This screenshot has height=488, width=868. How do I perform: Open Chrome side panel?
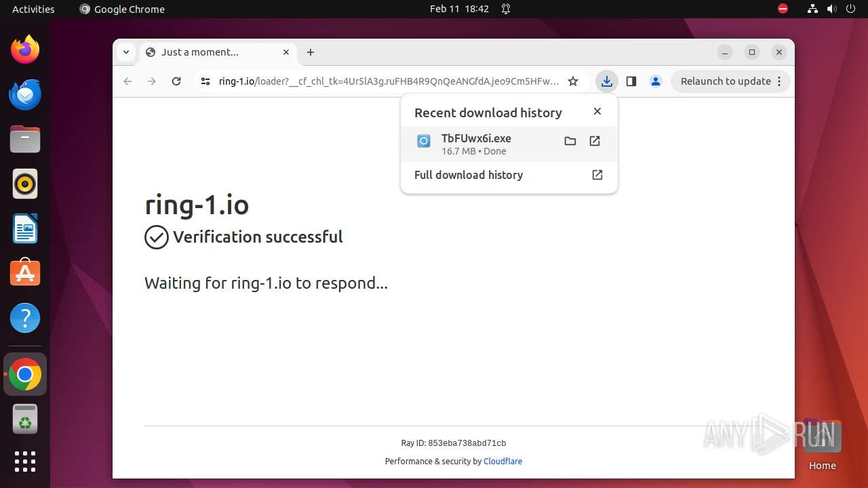(x=631, y=81)
